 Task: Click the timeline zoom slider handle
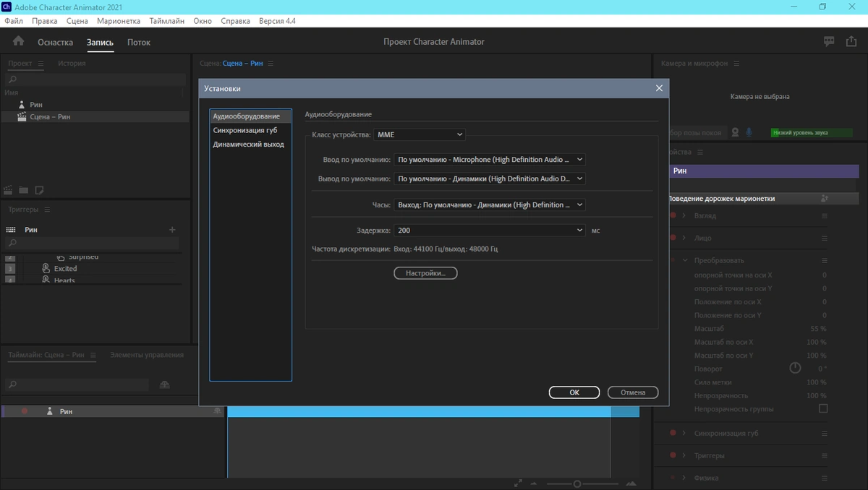[577, 483]
